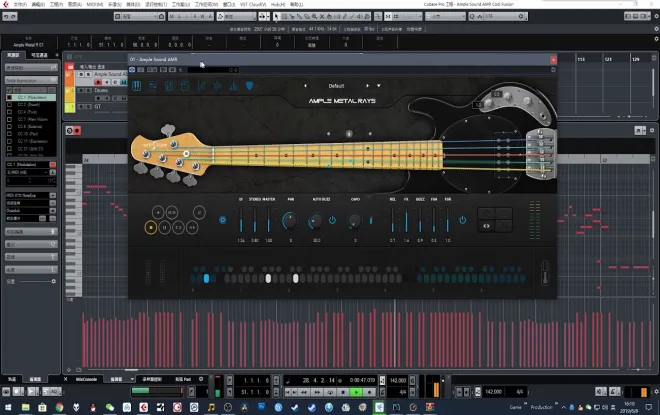
Task: Click the gear-shaped settings icon in plugin header
Action: click(217, 86)
